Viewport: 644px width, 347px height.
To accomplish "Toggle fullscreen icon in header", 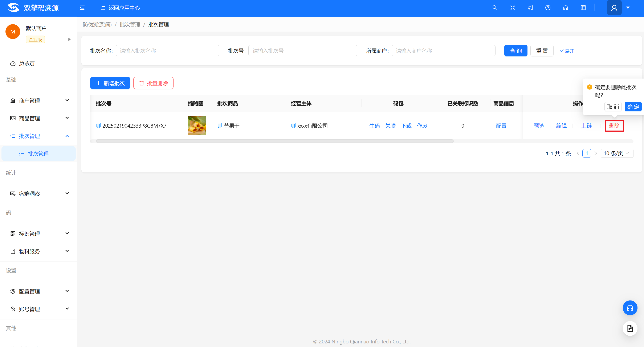I will click(512, 8).
